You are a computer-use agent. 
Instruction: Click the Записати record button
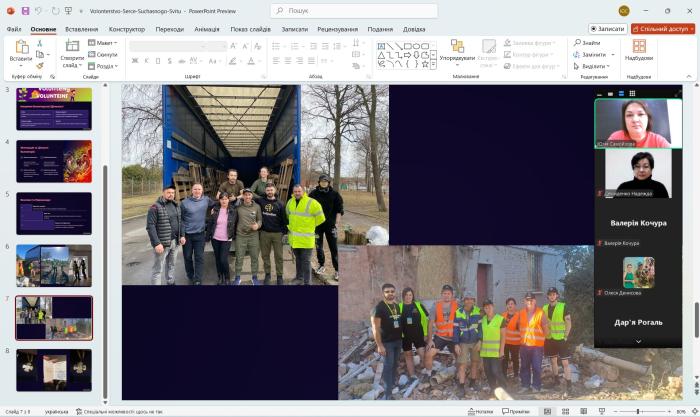point(608,29)
